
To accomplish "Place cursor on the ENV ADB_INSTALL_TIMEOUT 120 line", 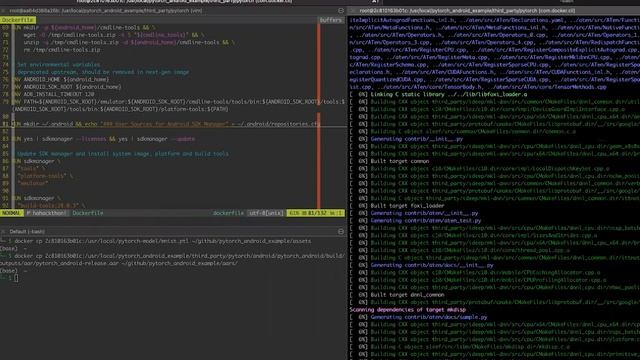I will pyautogui.click(x=53, y=94).
